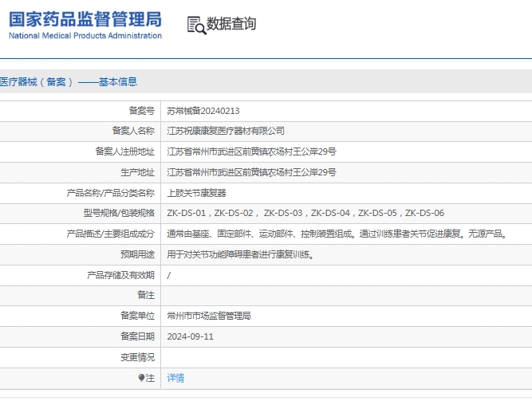The image size is (532, 405).
Task: Click the 预期用途 text 用于对关节功能障碍患者进行康复训练
Action: pos(240,254)
